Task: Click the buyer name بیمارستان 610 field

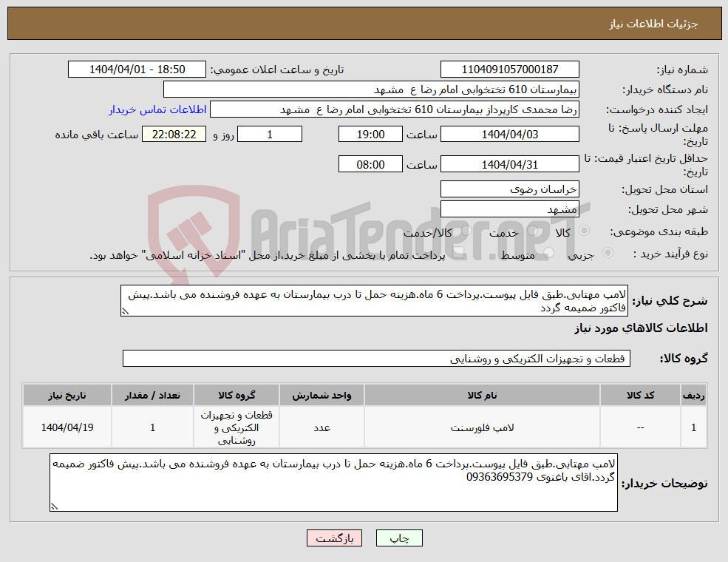Action: click(x=372, y=89)
